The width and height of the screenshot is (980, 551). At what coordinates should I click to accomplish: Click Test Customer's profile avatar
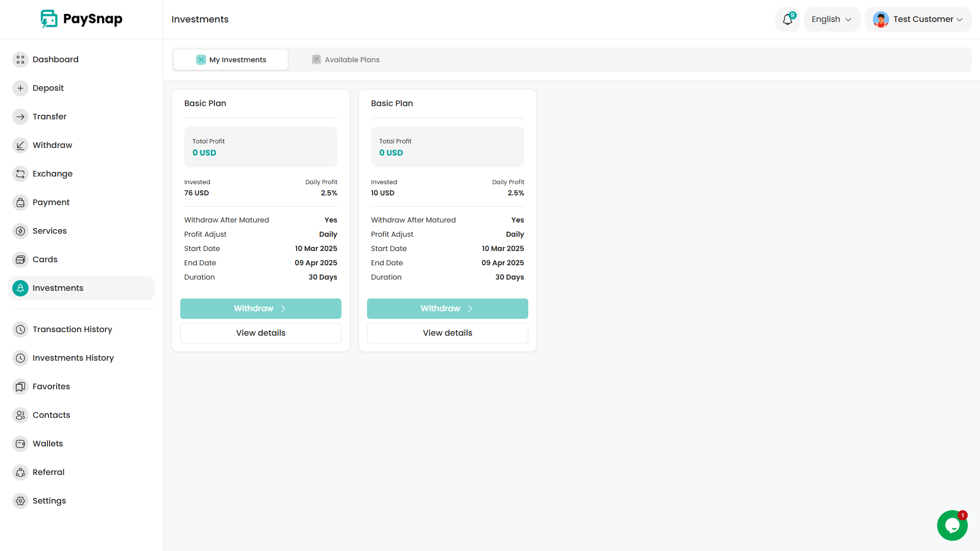(x=880, y=19)
